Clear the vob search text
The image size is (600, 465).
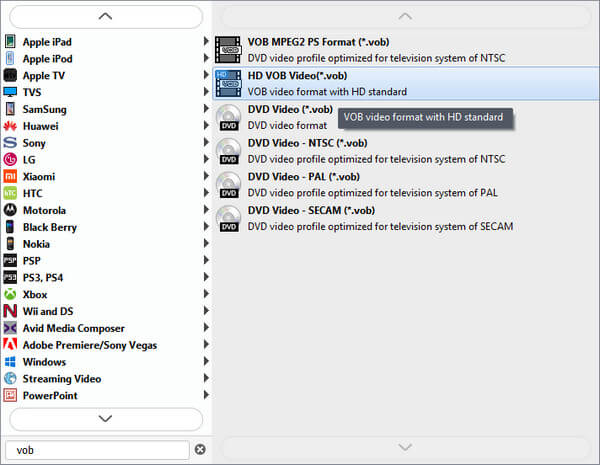[x=200, y=449]
